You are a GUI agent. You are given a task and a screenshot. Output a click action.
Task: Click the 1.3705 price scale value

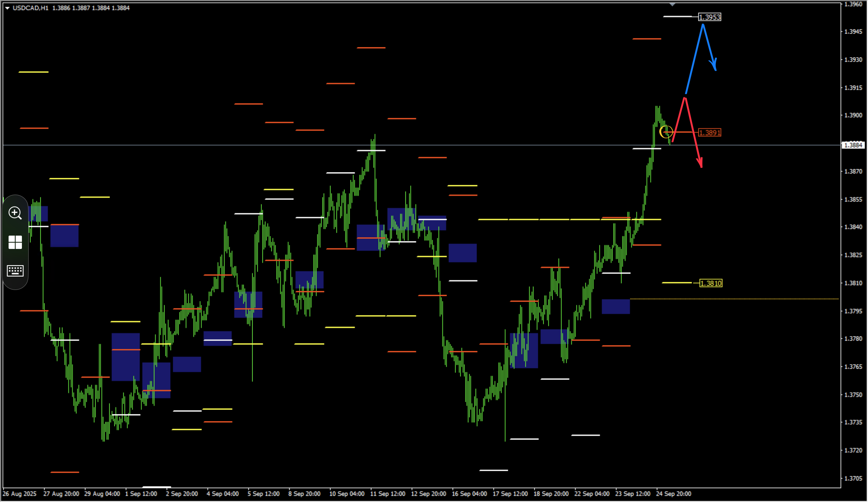[853, 479]
